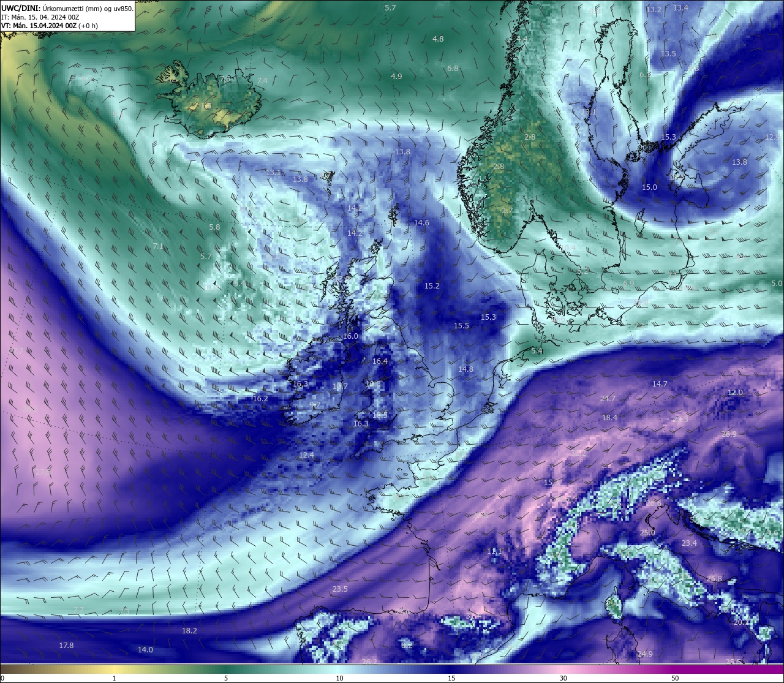Click the title text 'UWC/DINI: Úrkomumætti (mm) og uv850.'
The height and width of the screenshot is (683, 784).
click(x=67, y=9)
